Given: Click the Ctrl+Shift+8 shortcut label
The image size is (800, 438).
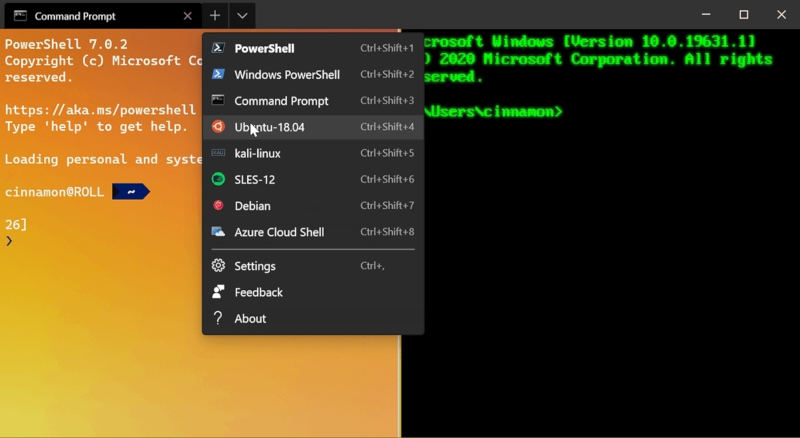Looking at the screenshot, I should click(387, 232).
